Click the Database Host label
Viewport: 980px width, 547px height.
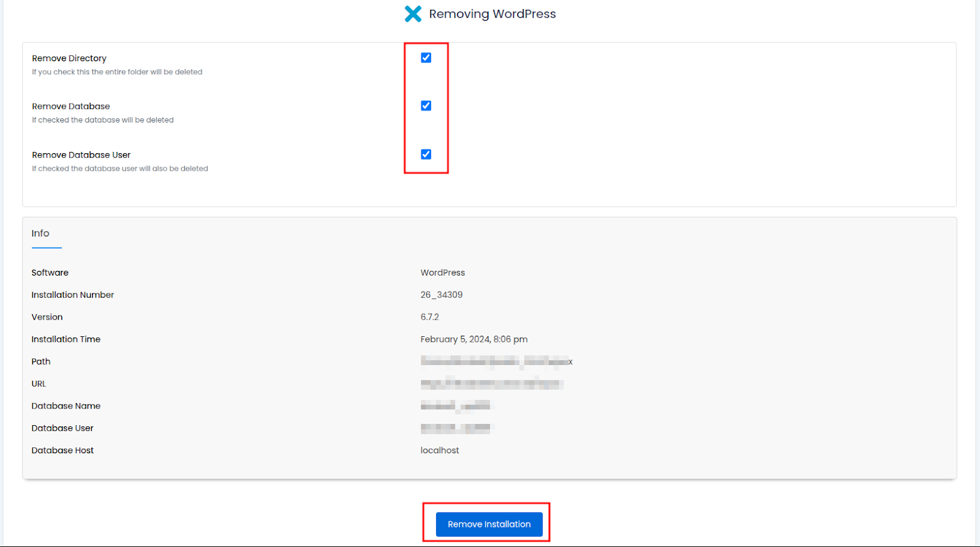click(62, 450)
